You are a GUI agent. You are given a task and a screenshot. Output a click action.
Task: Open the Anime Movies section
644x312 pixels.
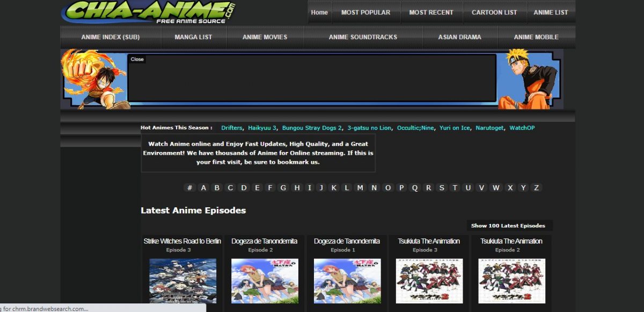tap(265, 37)
